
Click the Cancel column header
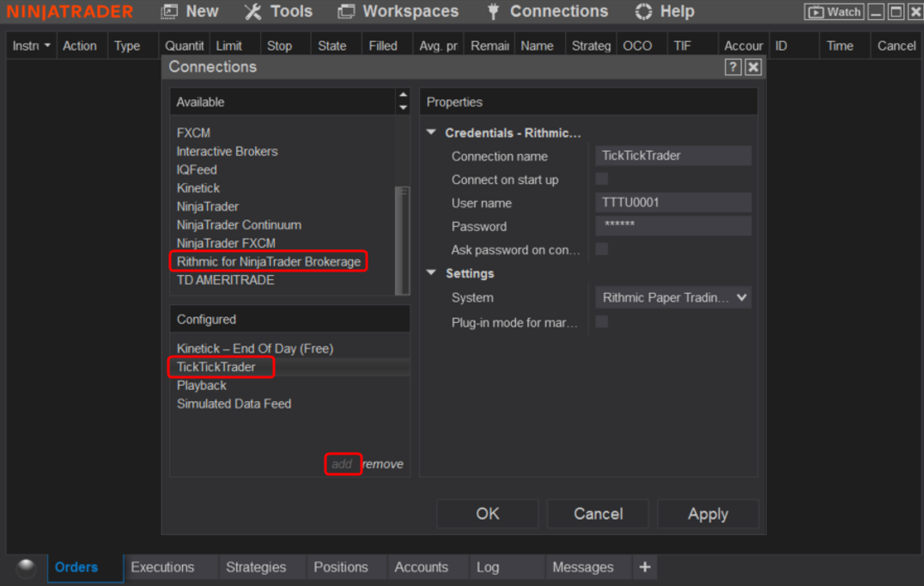coord(897,46)
